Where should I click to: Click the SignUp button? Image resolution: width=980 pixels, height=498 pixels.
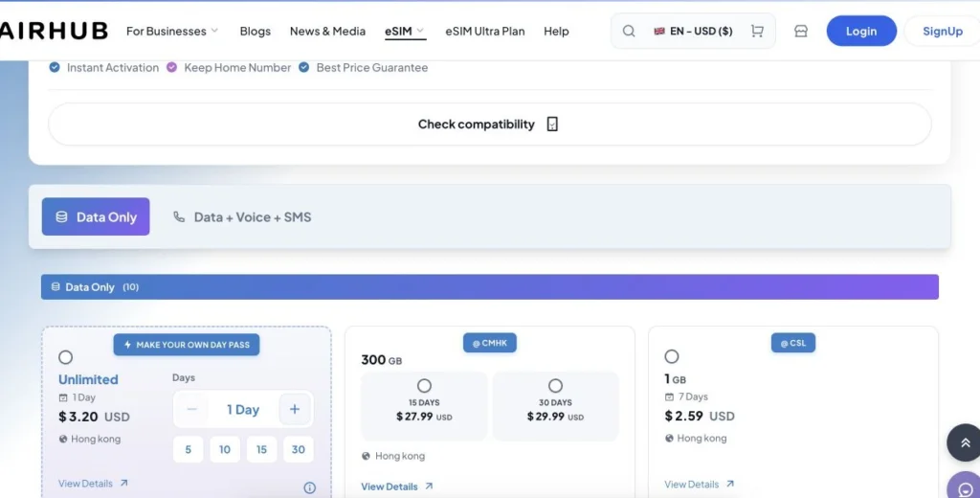tap(943, 31)
